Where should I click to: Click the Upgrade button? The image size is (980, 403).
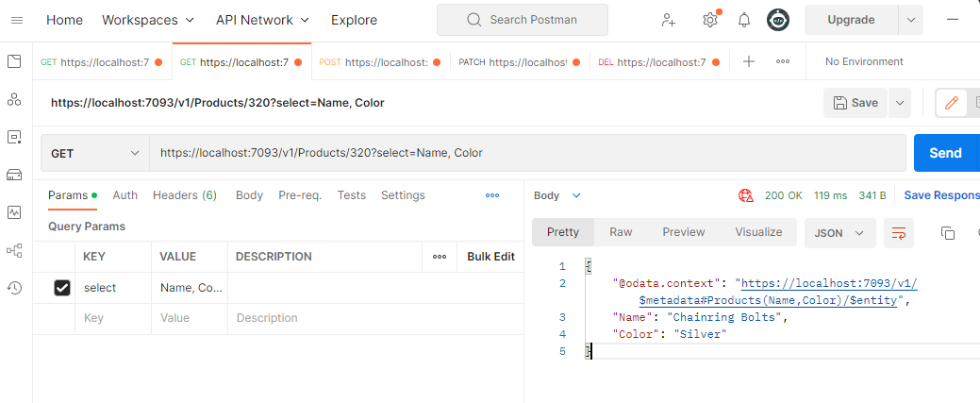(x=851, y=20)
